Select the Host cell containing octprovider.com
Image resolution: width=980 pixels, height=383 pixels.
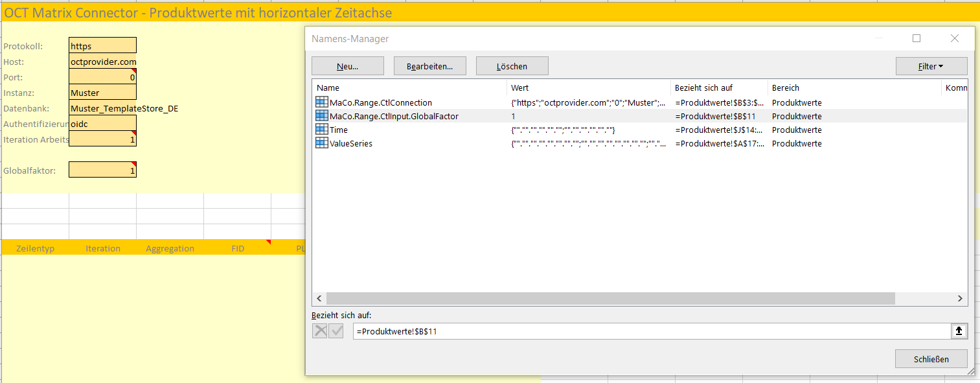pos(102,62)
